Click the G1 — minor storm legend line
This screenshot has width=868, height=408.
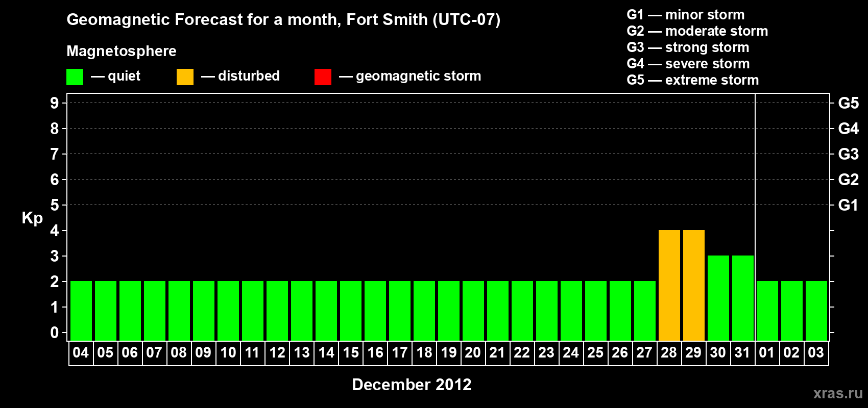click(x=686, y=15)
